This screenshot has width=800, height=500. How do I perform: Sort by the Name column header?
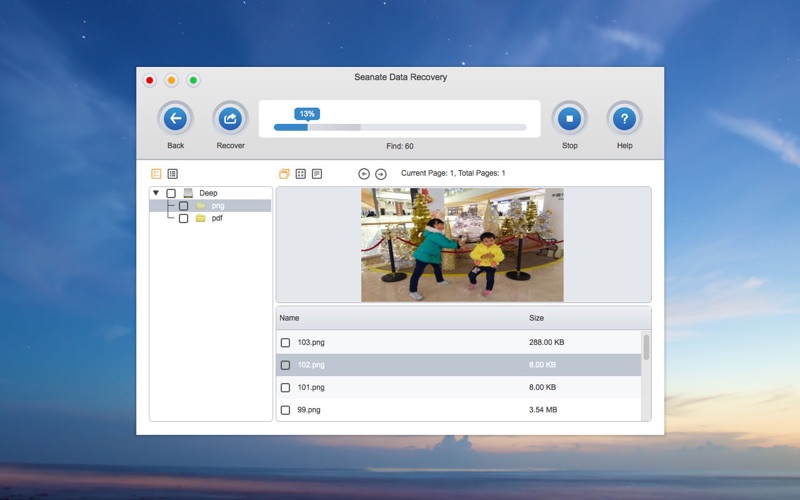click(x=290, y=318)
